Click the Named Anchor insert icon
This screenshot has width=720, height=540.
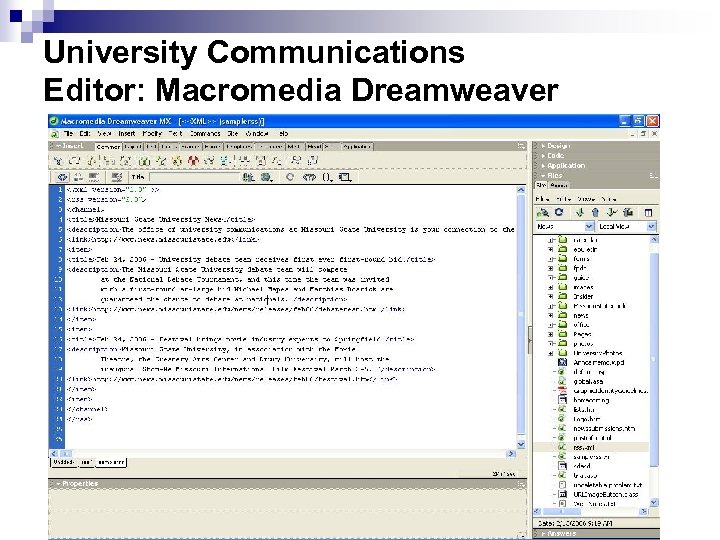(92, 161)
